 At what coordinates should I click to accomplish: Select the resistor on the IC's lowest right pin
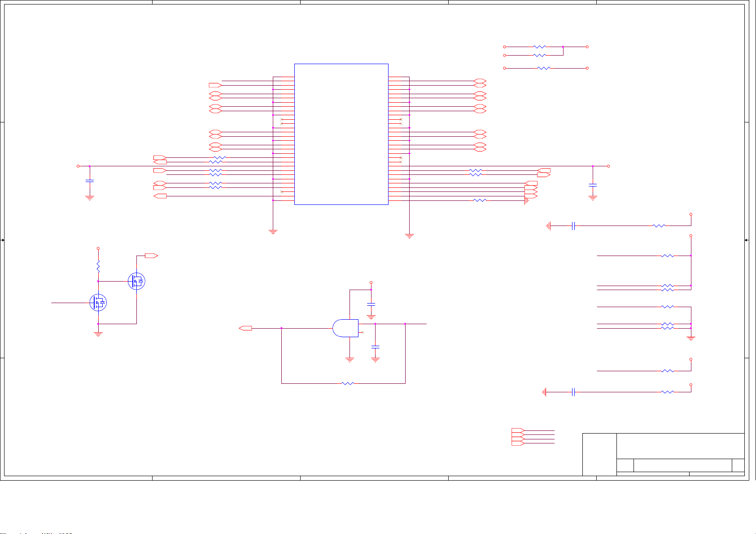(480, 200)
